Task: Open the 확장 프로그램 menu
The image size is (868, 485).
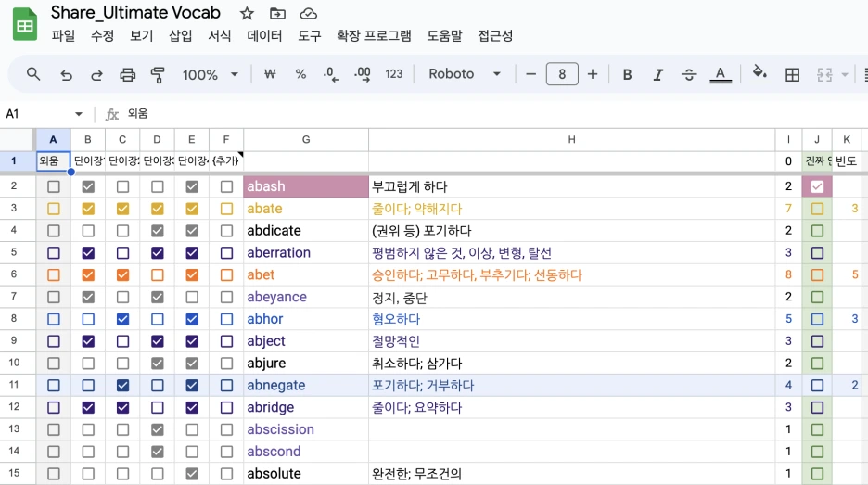Action: point(375,36)
